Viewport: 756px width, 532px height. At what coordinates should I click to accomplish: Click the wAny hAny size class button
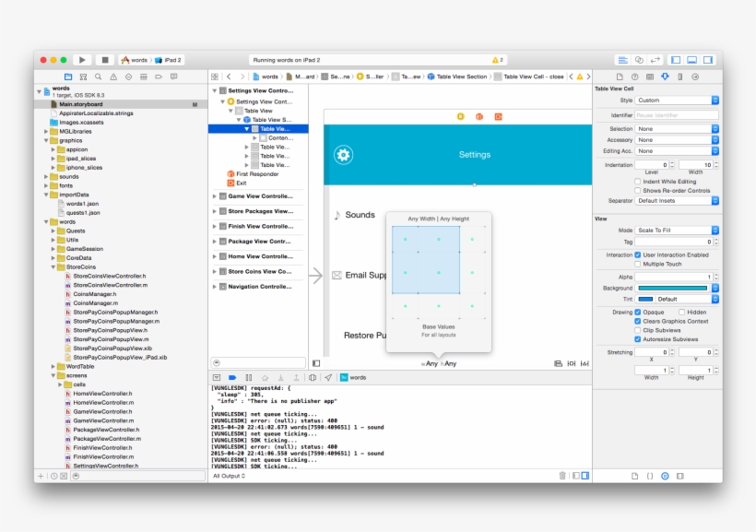(x=439, y=363)
